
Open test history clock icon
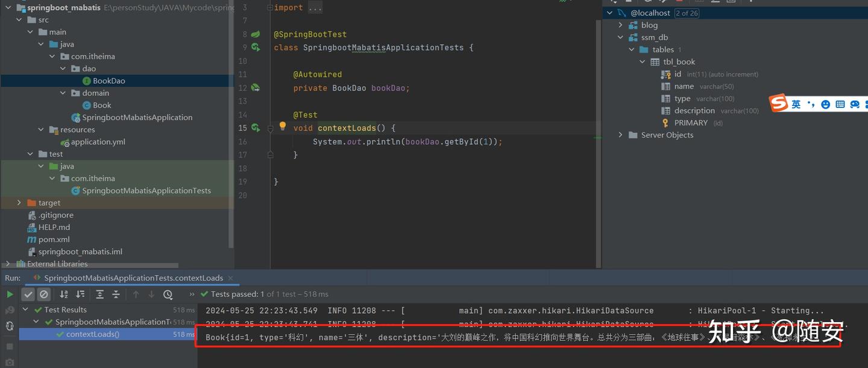[x=168, y=294]
